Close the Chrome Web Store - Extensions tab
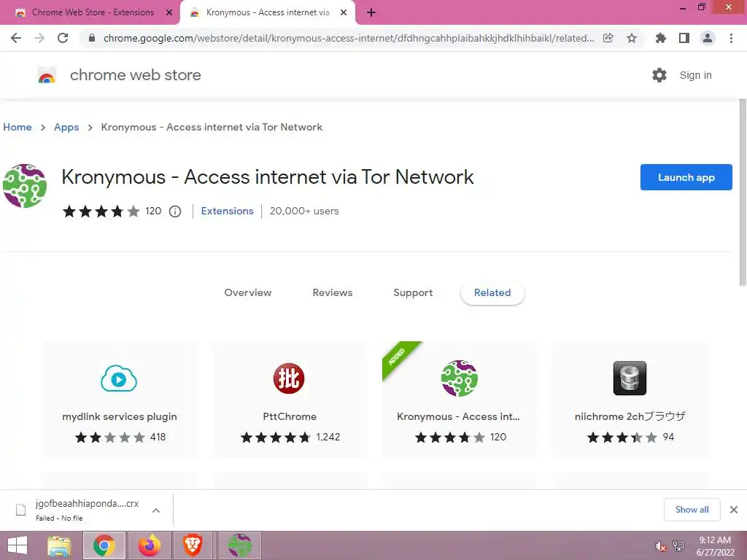Viewport: 747px width, 560px height. click(x=169, y=13)
